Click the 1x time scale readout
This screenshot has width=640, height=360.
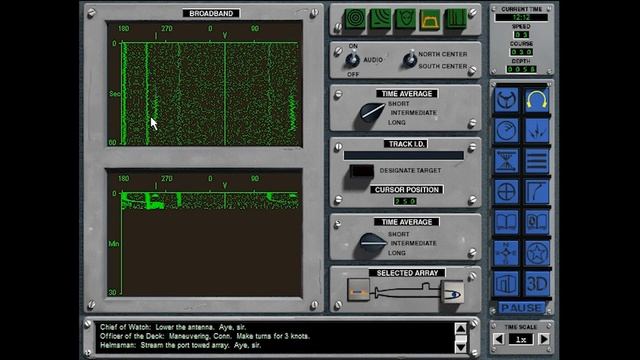(521, 339)
